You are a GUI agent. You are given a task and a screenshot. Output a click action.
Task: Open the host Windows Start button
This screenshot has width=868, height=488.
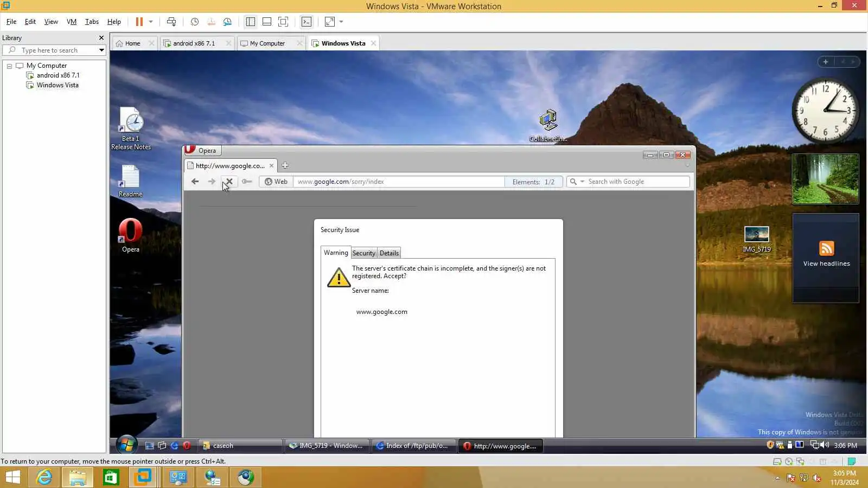pyautogui.click(x=12, y=477)
